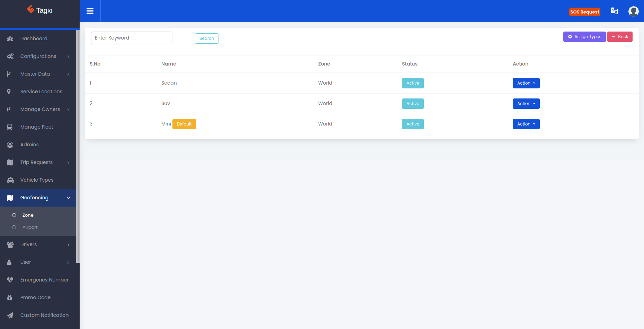Click the Manage Fleet bus icon
644x329 pixels.
(10, 127)
